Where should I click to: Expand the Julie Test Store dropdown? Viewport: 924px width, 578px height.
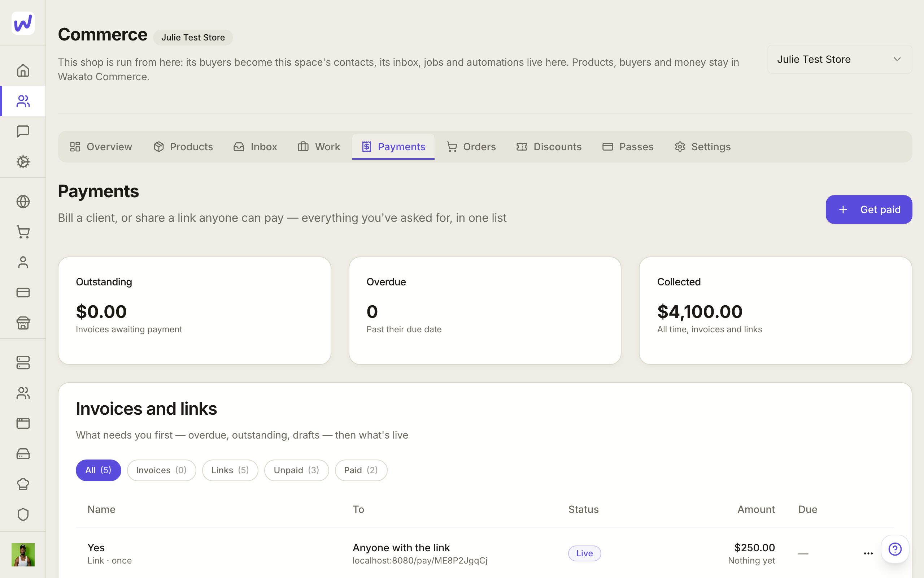840,59
